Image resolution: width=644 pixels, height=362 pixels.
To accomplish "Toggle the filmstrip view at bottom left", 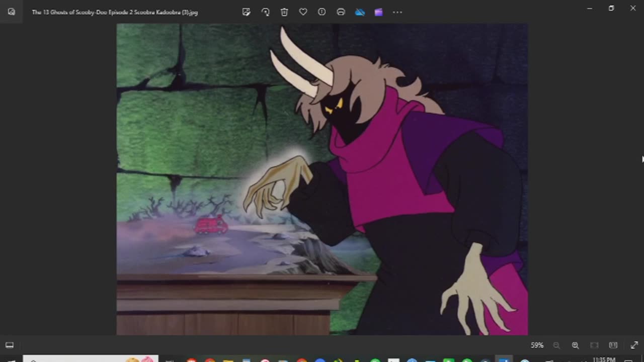I will (x=10, y=345).
